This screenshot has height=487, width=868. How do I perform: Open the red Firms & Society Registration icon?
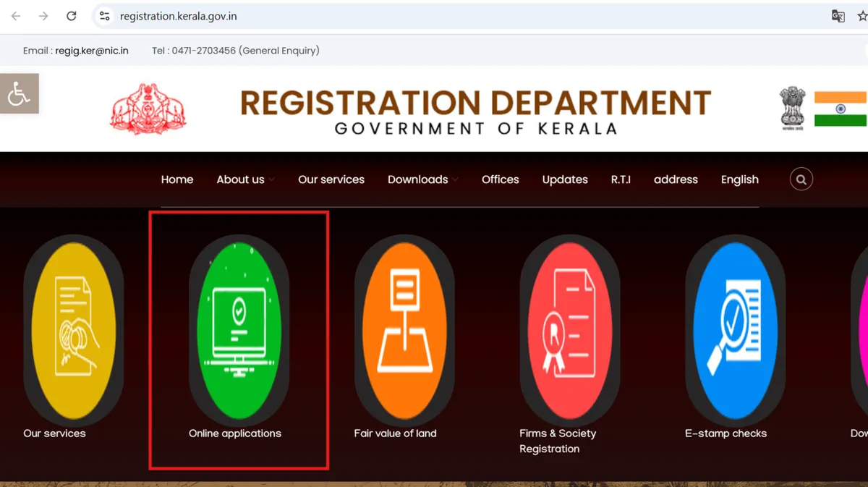click(570, 330)
